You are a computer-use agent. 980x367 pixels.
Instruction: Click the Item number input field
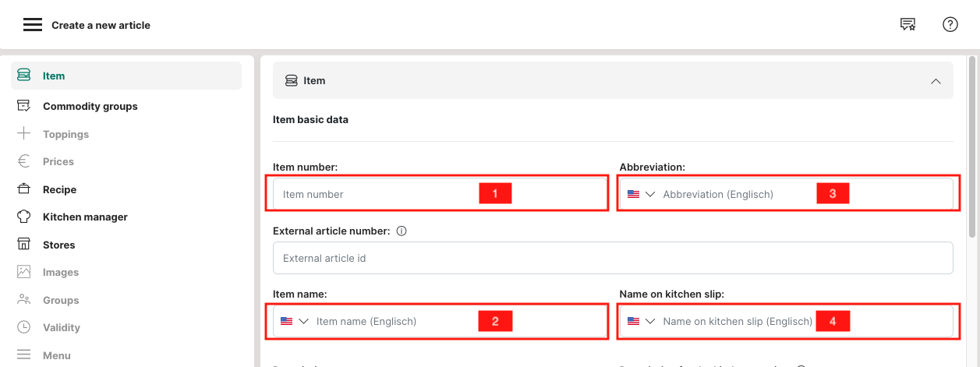pos(374,194)
